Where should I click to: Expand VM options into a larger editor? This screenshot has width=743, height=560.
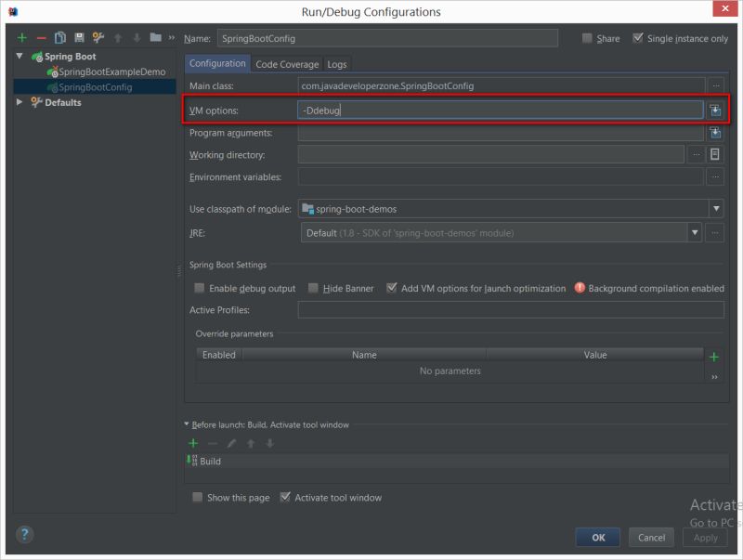tap(713, 110)
